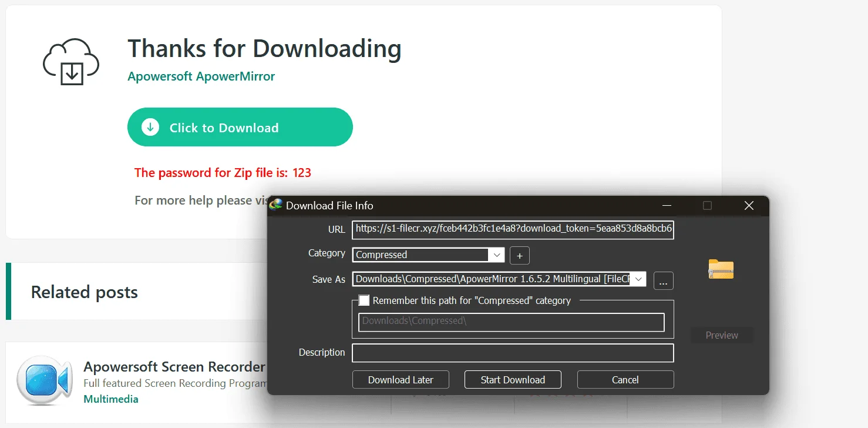The width and height of the screenshot is (868, 428).
Task: Click the Download Later button
Action: (x=401, y=380)
